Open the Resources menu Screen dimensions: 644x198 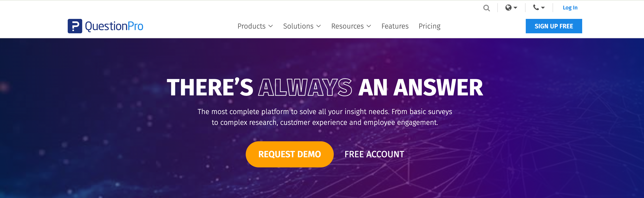(x=351, y=26)
